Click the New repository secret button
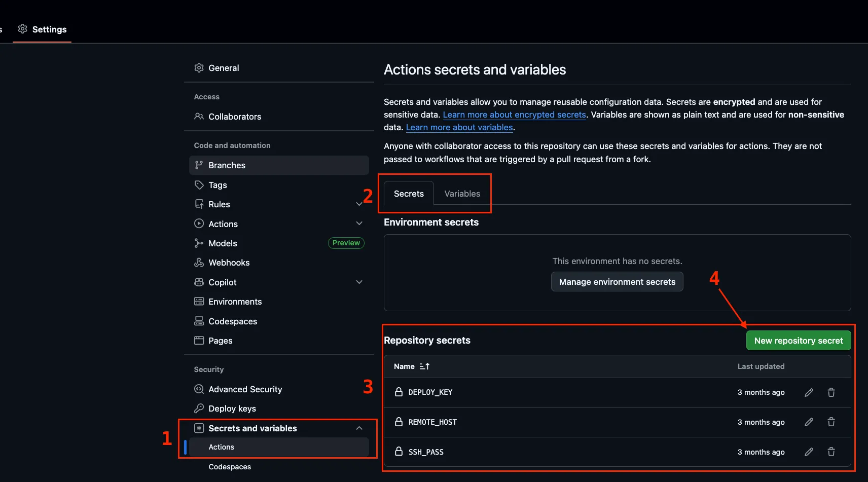 [x=798, y=341]
